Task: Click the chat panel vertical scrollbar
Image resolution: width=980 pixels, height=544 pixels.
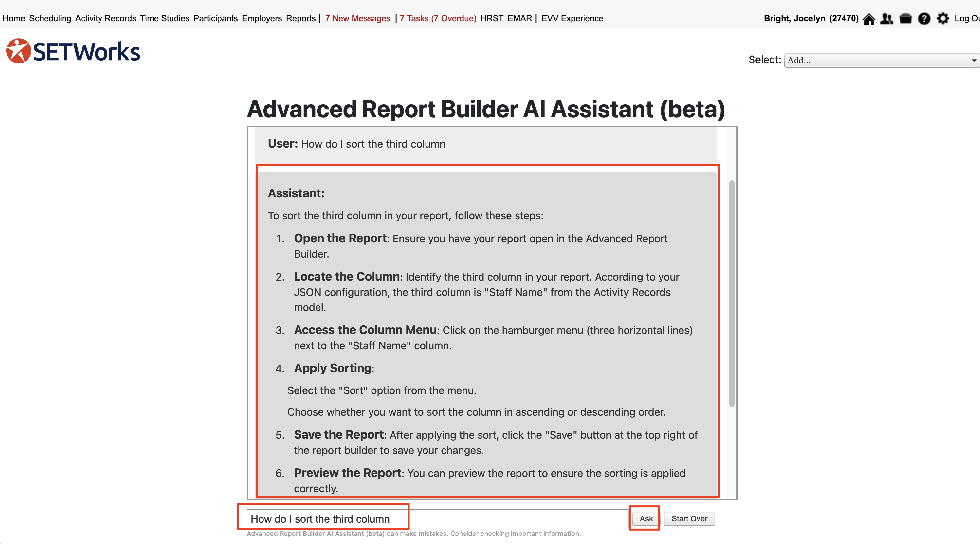Action: (731, 293)
